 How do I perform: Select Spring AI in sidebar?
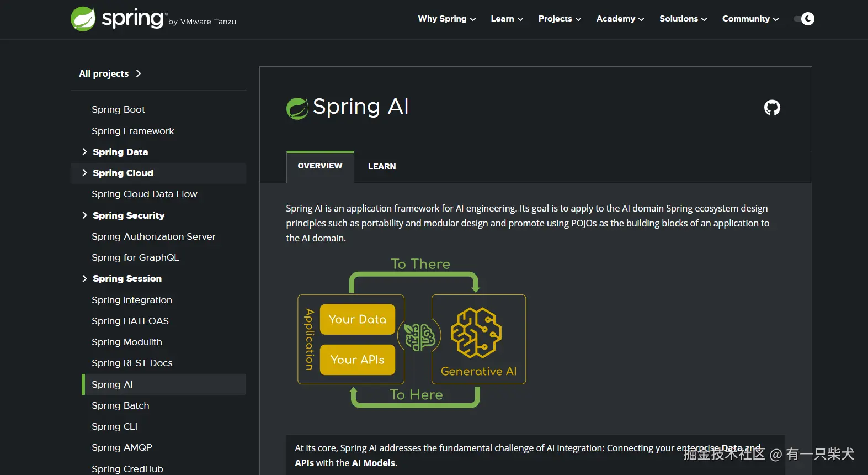point(164,384)
